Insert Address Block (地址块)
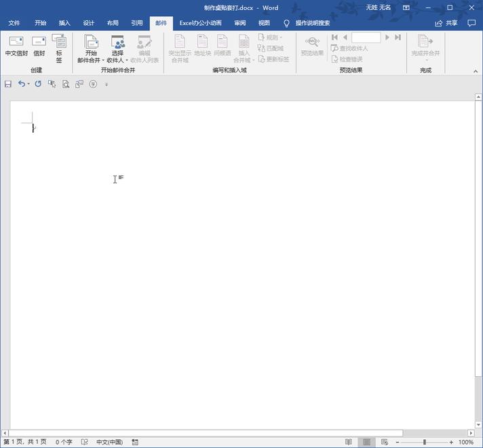This screenshot has width=483, height=448. [202, 46]
